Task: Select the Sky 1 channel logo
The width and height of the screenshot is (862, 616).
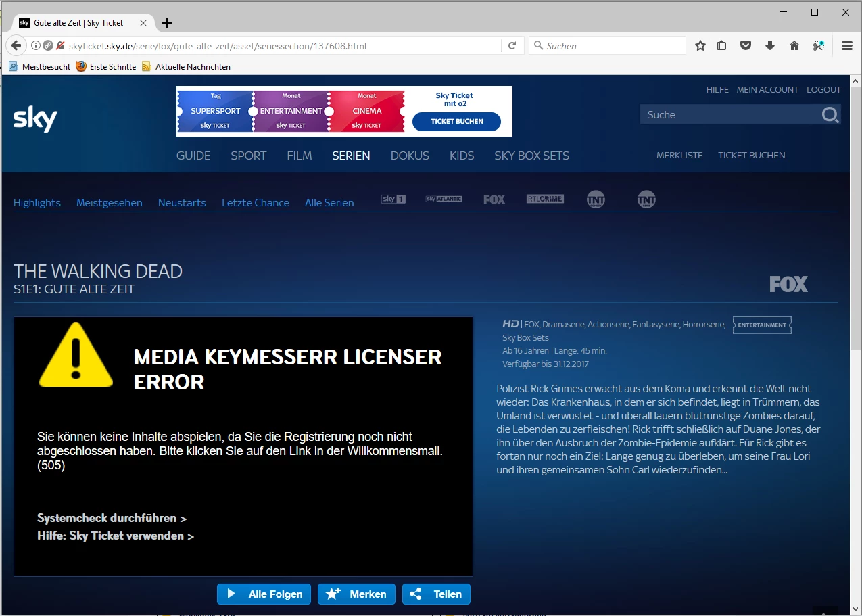Action: [x=393, y=199]
